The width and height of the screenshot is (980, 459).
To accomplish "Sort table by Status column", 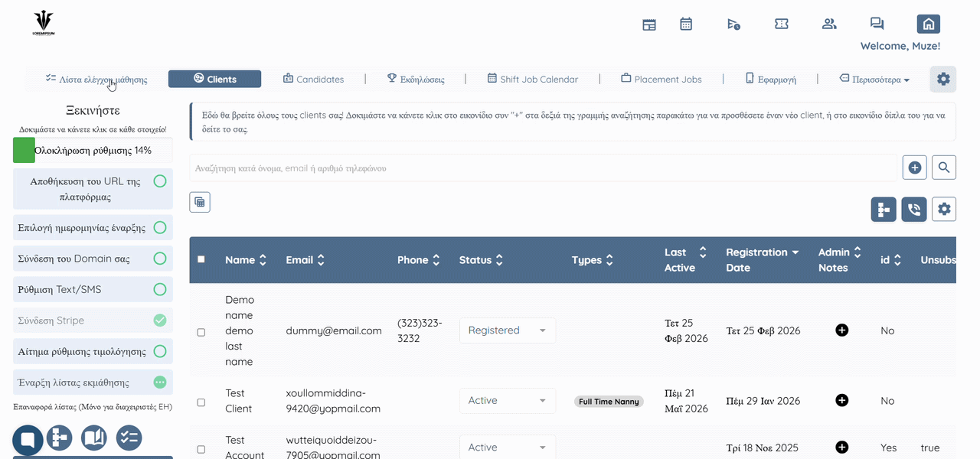I will pos(481,260).
